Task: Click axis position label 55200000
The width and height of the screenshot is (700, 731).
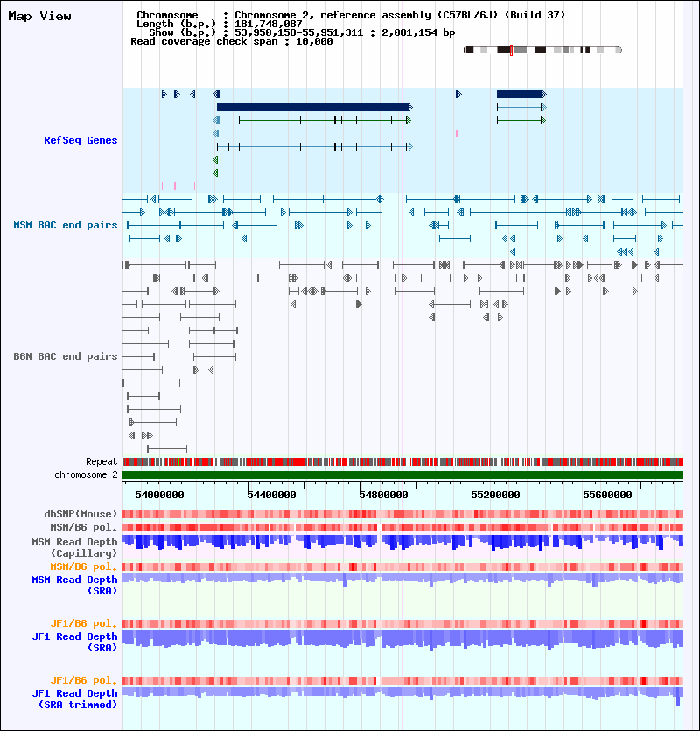Action: point(495,495)
